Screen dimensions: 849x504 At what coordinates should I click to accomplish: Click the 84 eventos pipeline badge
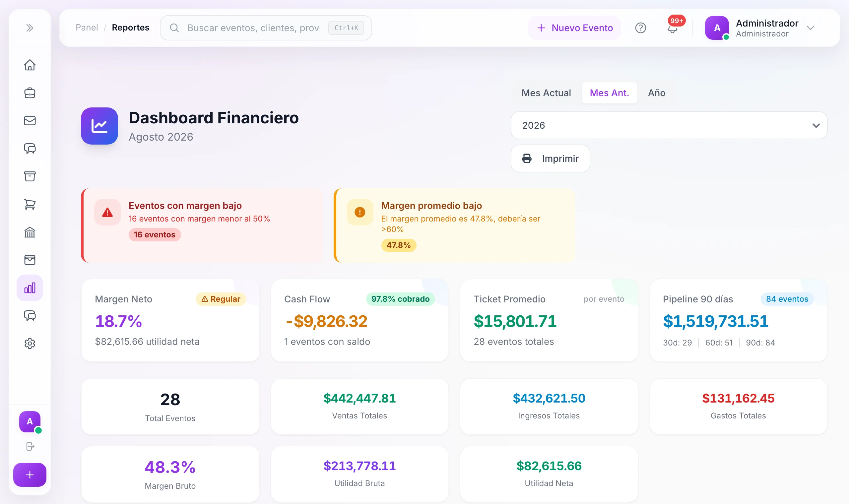(787, 299)
